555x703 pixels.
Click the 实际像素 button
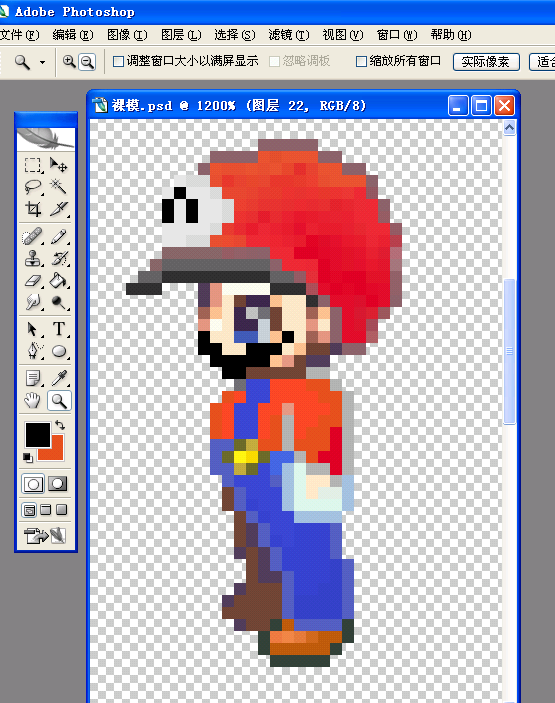tap(486, 62)
